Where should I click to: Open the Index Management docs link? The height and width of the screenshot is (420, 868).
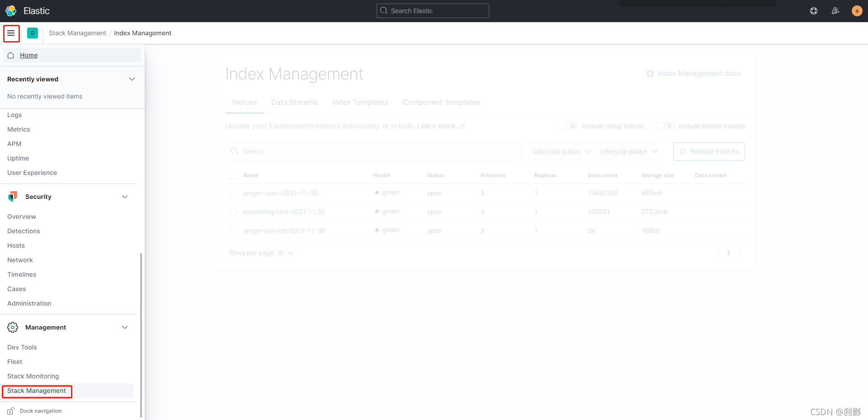point(699,74)
